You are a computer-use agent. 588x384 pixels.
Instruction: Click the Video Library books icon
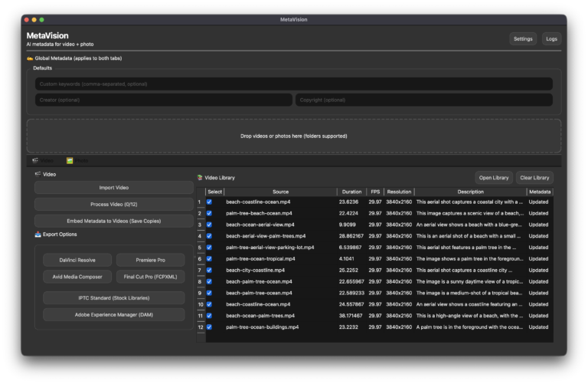200,178
